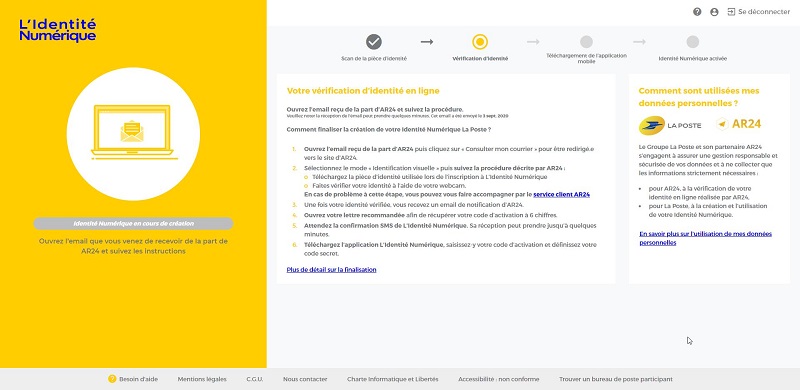This screenshot has height=390, width=800.
Task: Click the Ouvrez votre lettre recommandée step text
Action: click(x=431, y=215)
